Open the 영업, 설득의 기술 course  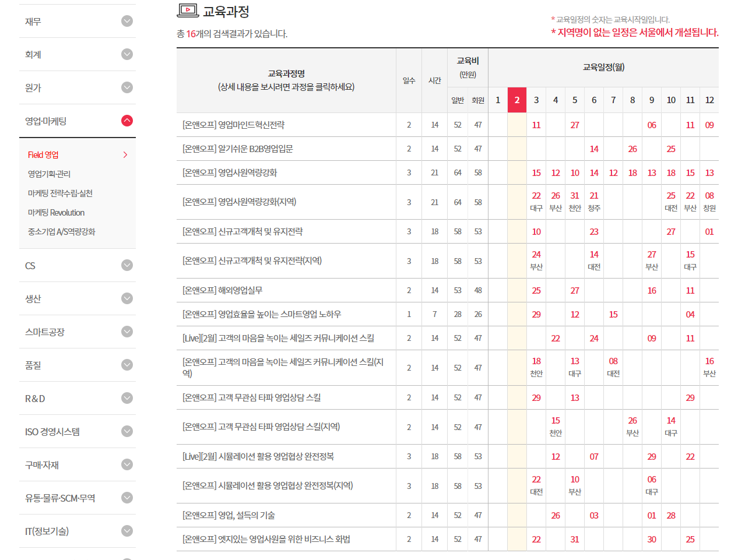click(x=229, y=515)
